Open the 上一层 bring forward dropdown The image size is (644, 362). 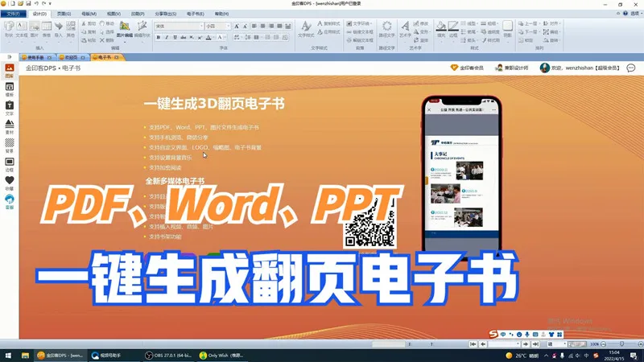pos(529,24)
